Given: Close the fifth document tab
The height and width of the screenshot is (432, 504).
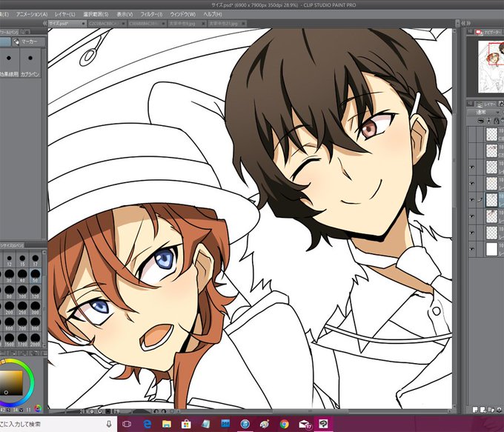Looking at the screenshot, I should point(244,24).
